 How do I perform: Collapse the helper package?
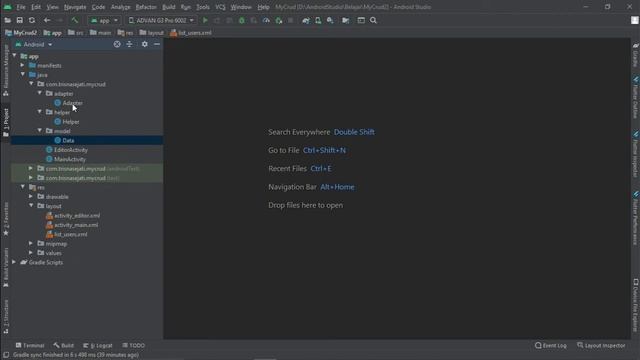(x=40, y=112)
